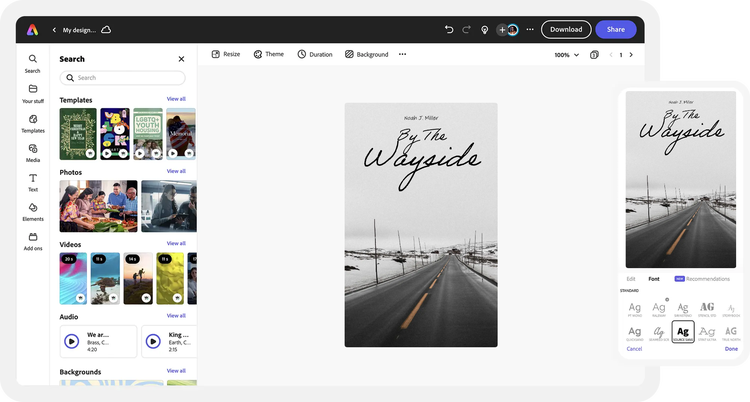Click the Download button
Image resolution: width=750 pixels, height=402 pixels.
tap(566, 30)
